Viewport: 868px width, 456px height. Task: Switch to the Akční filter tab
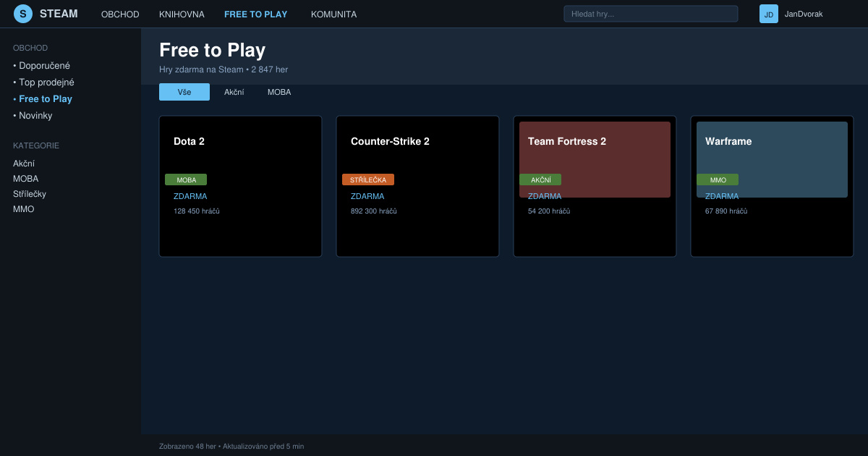234,92
